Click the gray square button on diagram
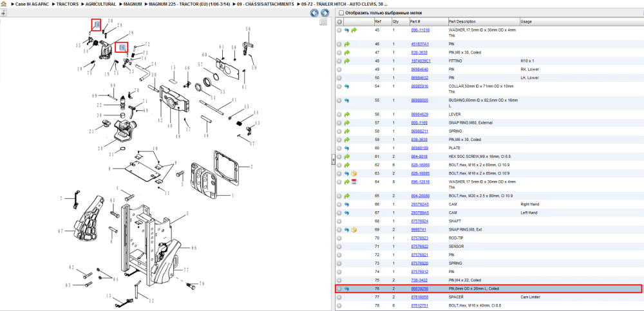This screenshot has height=311, width=644. point(323,22)
